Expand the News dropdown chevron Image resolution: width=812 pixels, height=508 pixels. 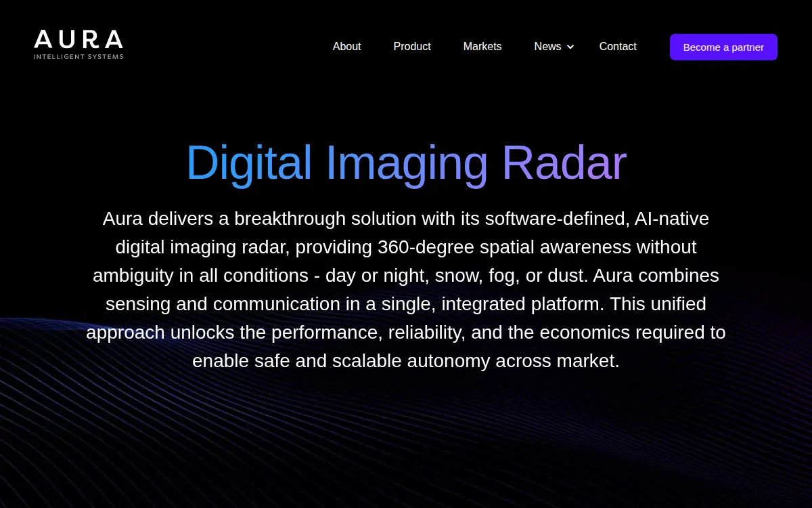coord(570,47)
